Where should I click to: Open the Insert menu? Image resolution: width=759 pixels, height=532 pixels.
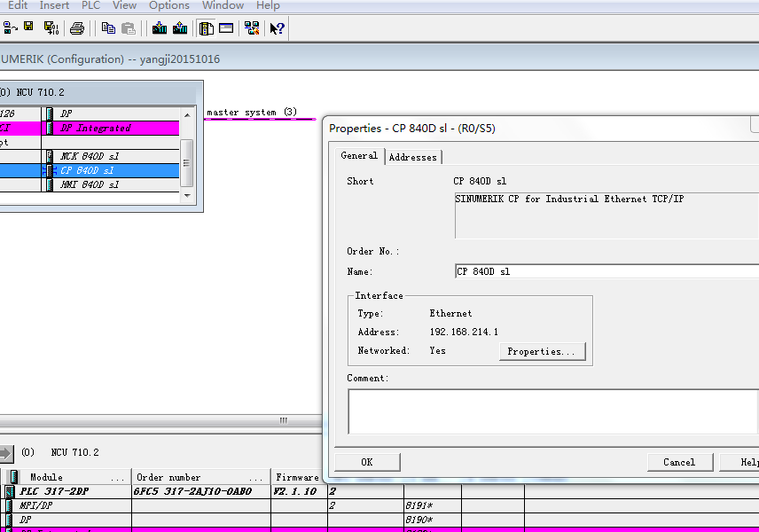[x=54, y=5]
